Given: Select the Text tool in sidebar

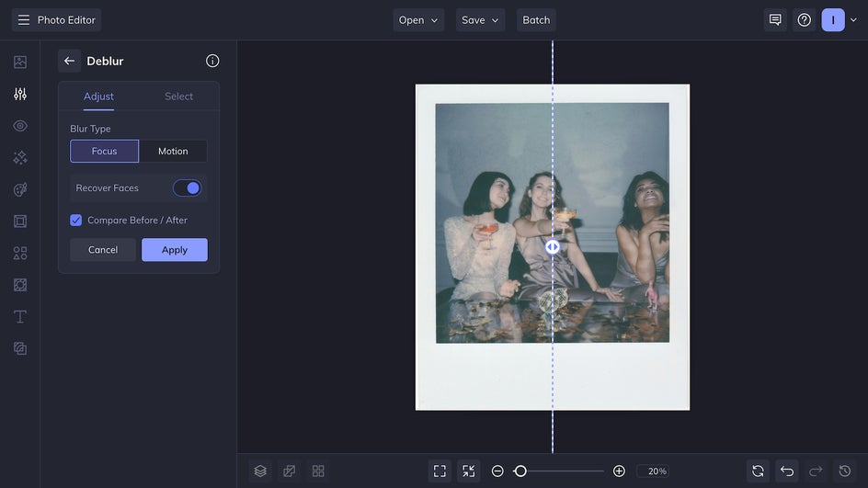Looking at the screenshot, I should (20, 316).
